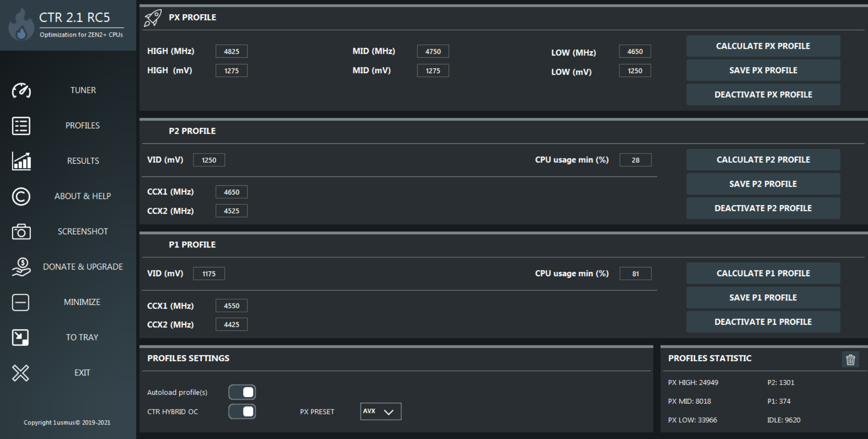Click SAVE PX PROFILE button
The image size is (868, 439).
(763, 70)
